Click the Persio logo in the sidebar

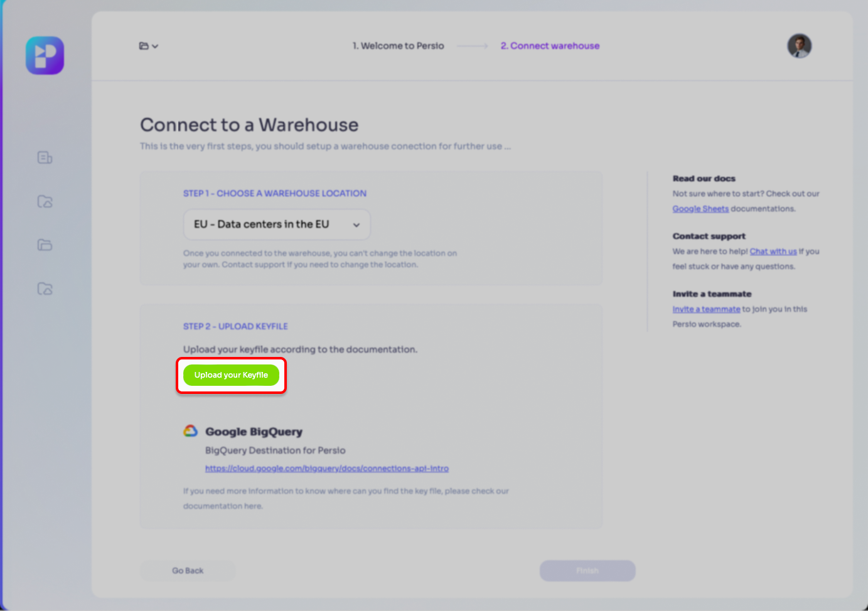[45, 56]
